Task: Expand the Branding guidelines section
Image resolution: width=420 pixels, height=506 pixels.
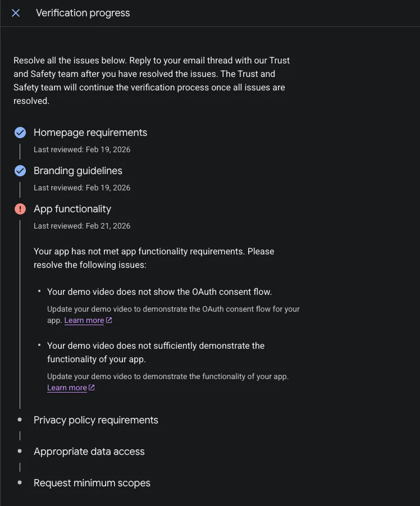Action: 78,171
